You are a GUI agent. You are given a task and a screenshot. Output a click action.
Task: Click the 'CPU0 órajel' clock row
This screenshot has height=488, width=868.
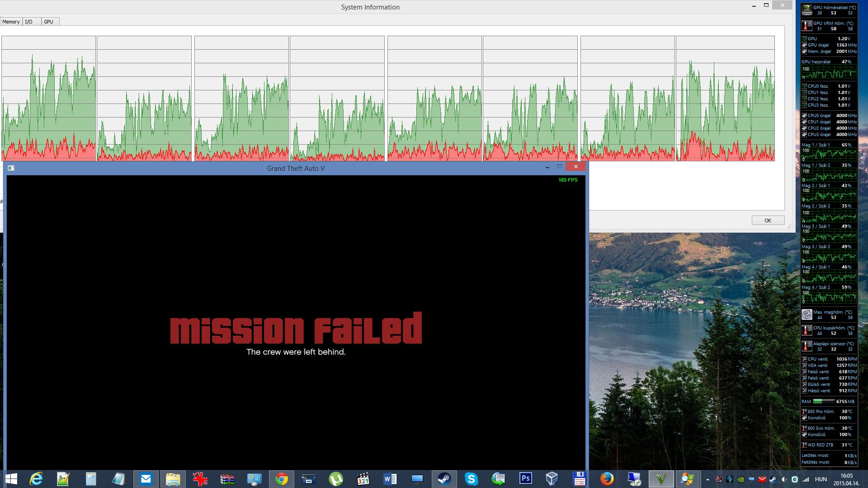(x=829, y=116)
